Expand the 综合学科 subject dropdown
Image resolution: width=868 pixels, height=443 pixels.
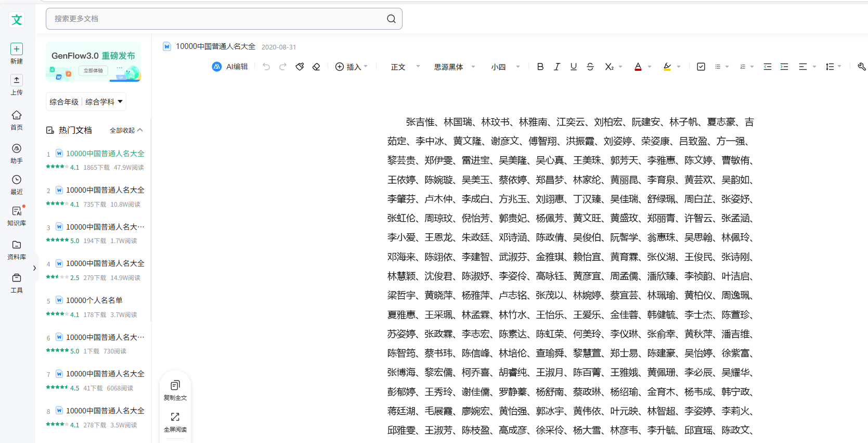point(104,102)
